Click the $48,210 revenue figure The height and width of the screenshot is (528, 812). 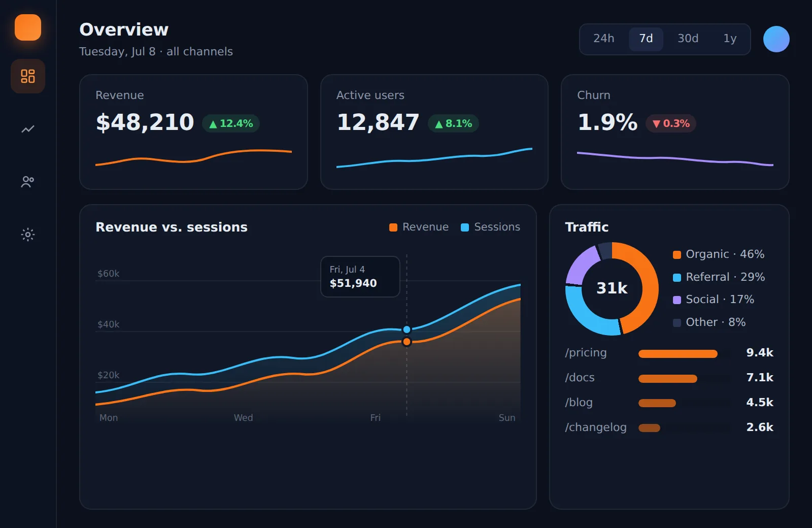(x=145, y=122)
